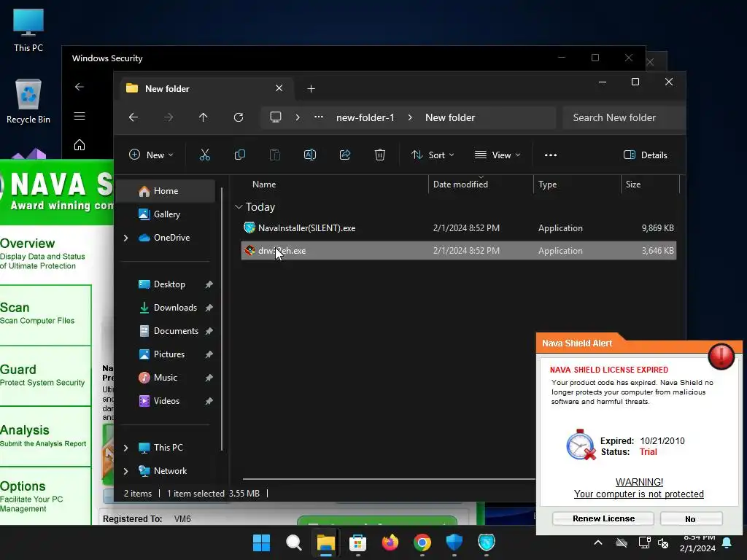Open the Recycle Bin desktop icon
The height and width of the screenshot is (560, 747).
point(28,101)
